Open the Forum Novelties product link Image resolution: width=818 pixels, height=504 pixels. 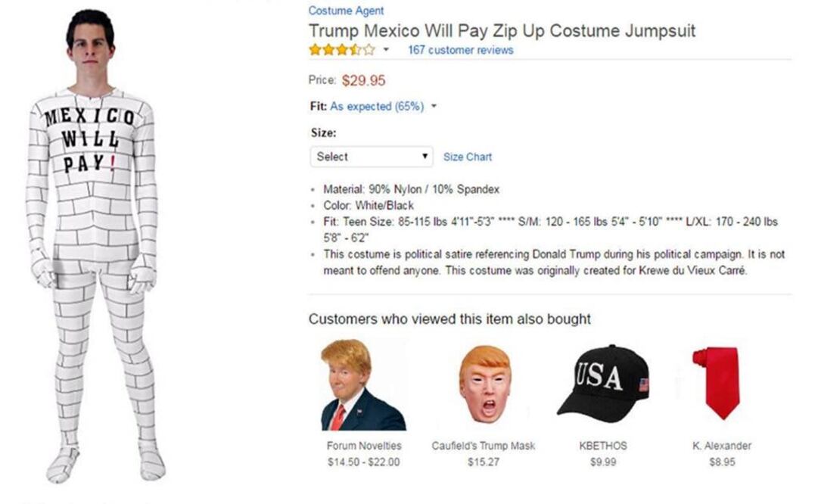[x=364, y=446]
